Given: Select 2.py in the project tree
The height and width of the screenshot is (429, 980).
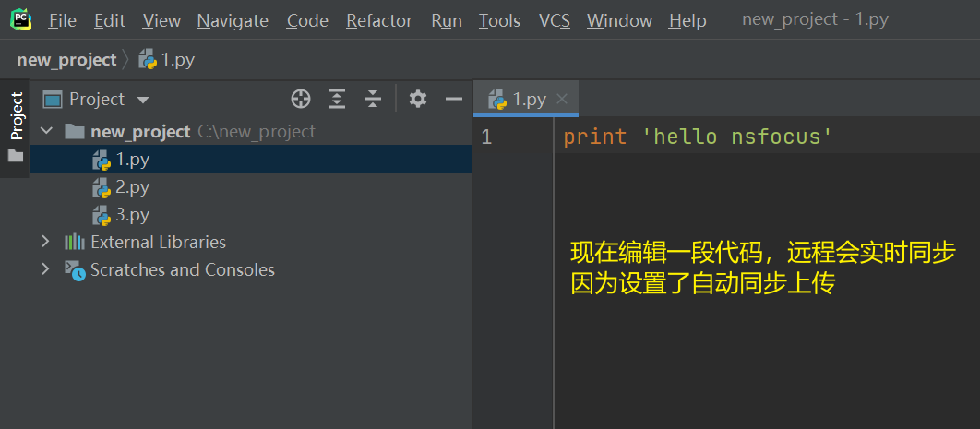Looking at the screenshot, I should pyautogui.click(x=132, y=187).
